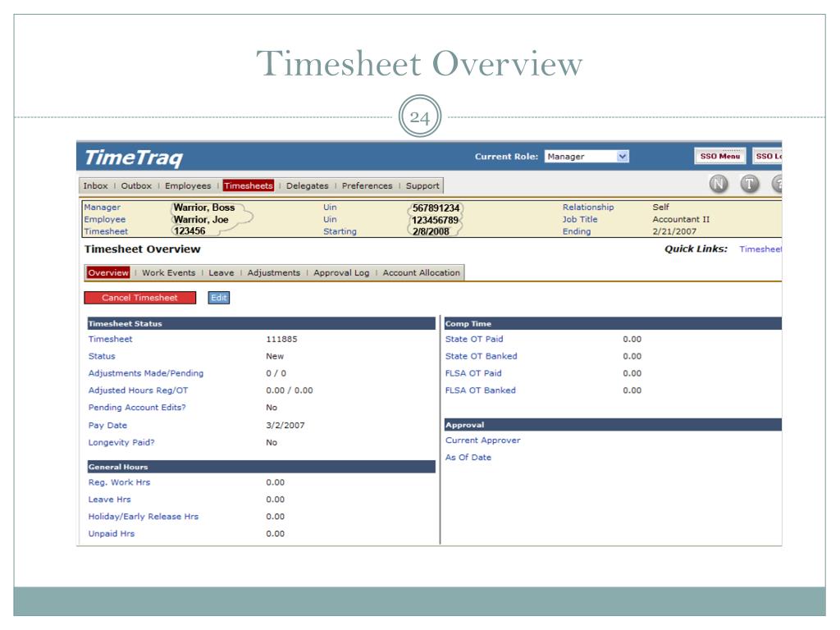This screenshot has height=630, width=840.
Task: Click the Timesheet Status section header
Action: tap(261, 323)
